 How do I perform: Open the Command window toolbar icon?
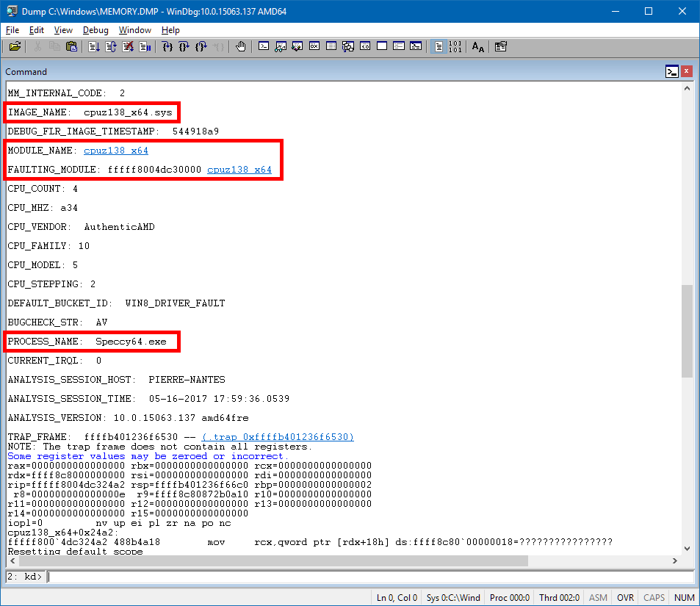(x=264, y=46)
